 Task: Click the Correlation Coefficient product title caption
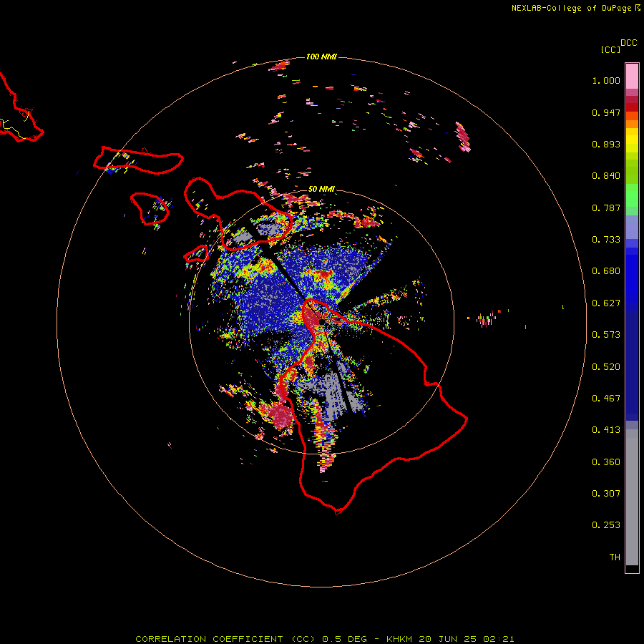pos(324,639)
